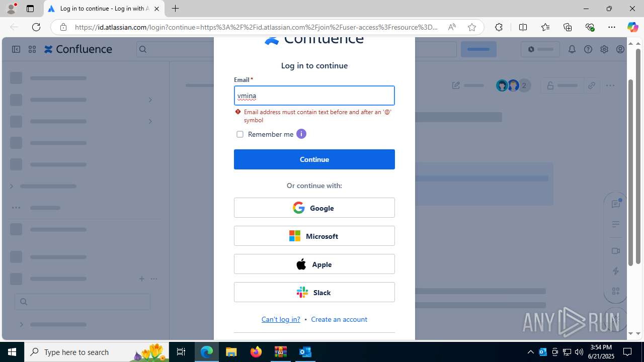Open Split screen icon in Edge toolbar

click(x=523, y=27)
